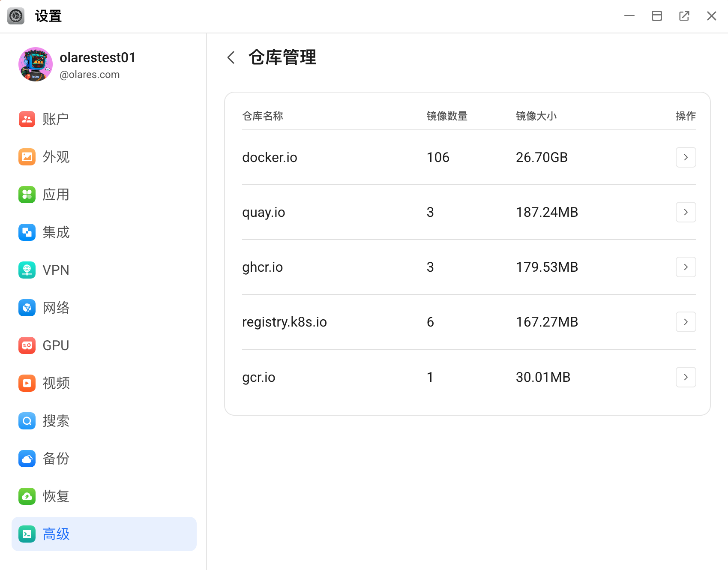
Task: Open the 账户 account settings icon
Action: (27, 119)
